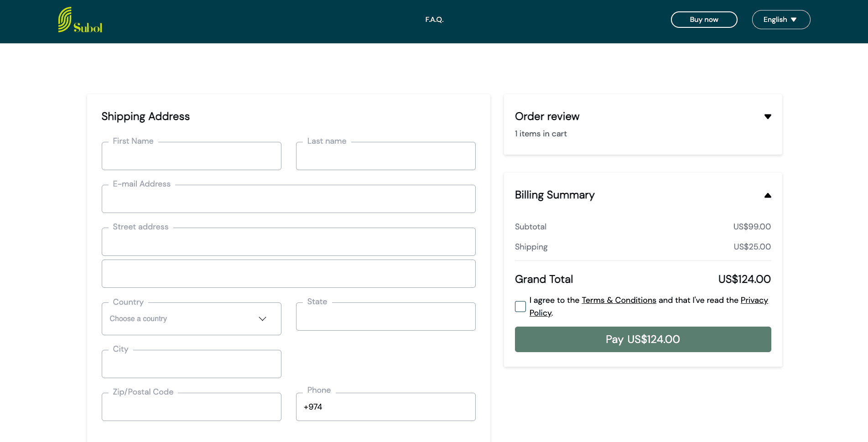
Task: Open the English language dropdown
Action: 780,20
